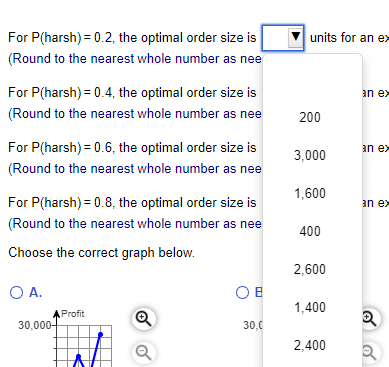Zoom out on graph B magnifier icon
This screenshot has height=367, width=389.
click(x=369, y=352)
